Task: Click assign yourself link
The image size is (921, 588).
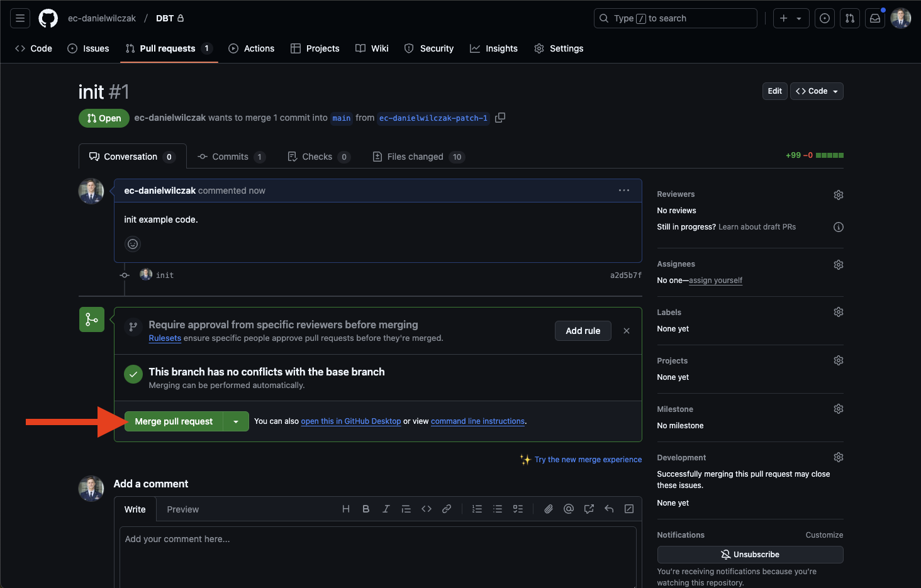Action: tap(716, 280)
